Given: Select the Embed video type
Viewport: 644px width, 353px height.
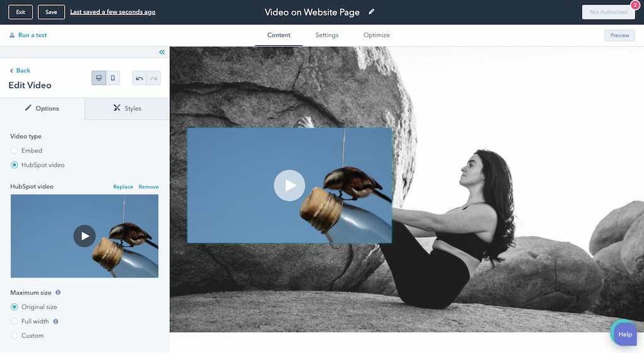Looking at the screenshot, I should pyautogui.click(x=14, y=150).
